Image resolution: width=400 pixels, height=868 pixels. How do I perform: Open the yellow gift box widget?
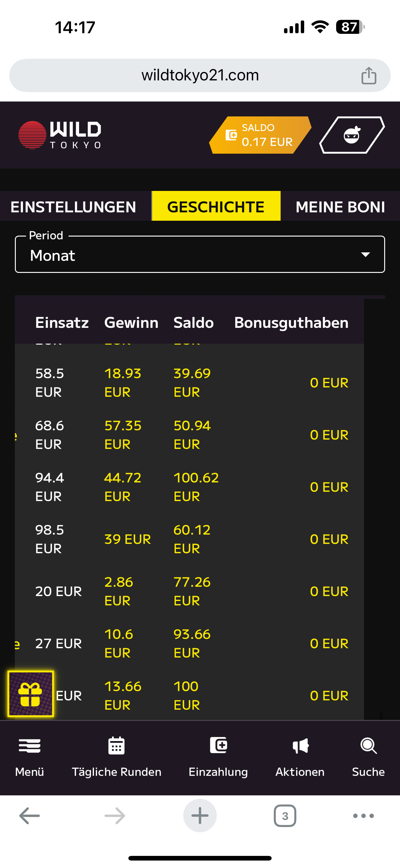point(31,694)
